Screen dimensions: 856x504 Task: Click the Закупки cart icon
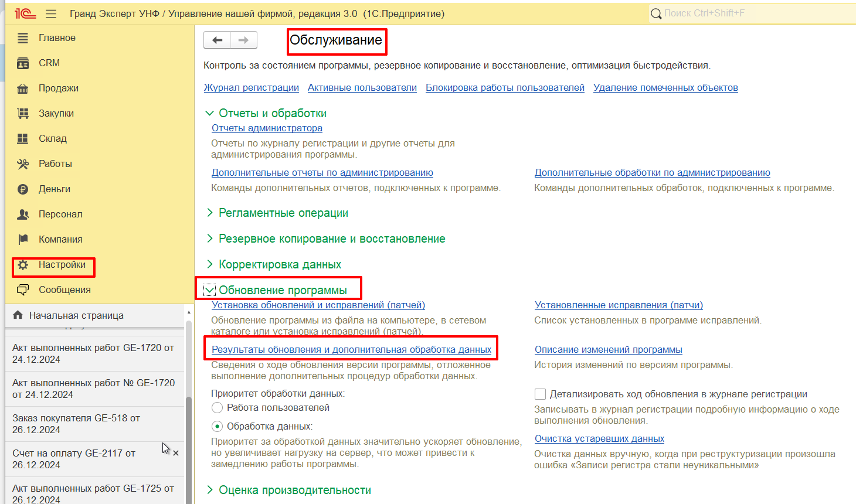tap(23, 114)
